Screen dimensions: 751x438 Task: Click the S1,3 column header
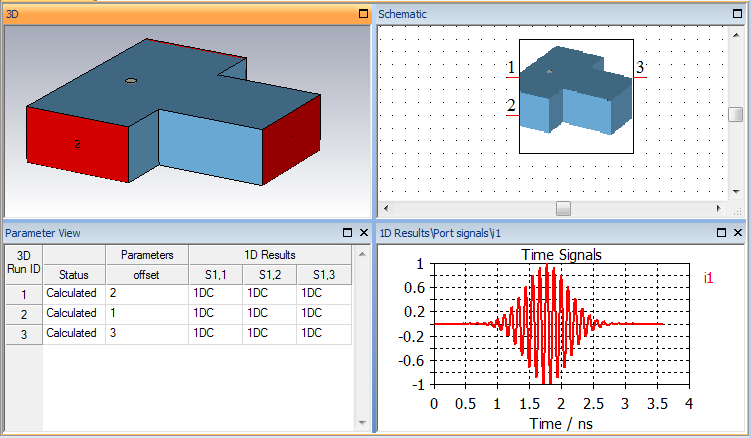tap(324, 275)
